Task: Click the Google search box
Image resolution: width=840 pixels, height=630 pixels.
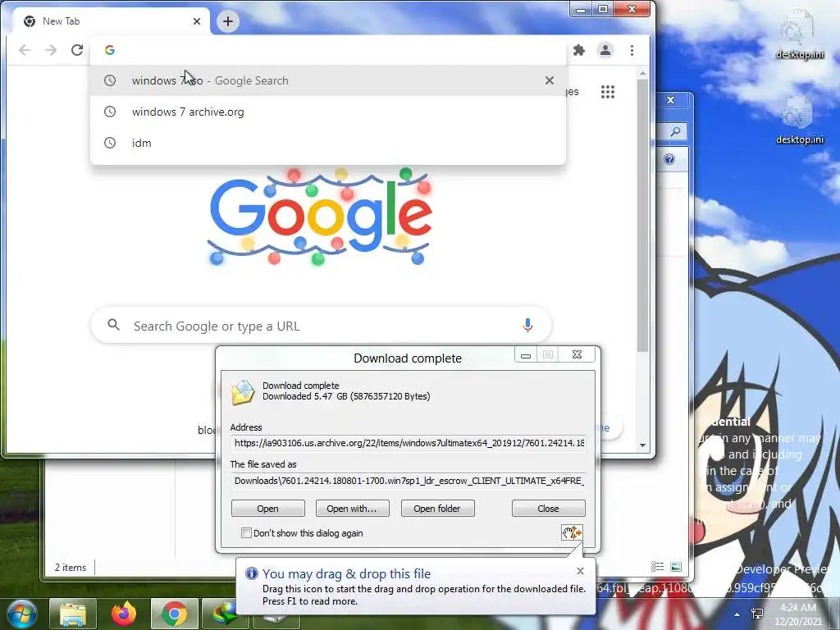Action: (321, 325)
